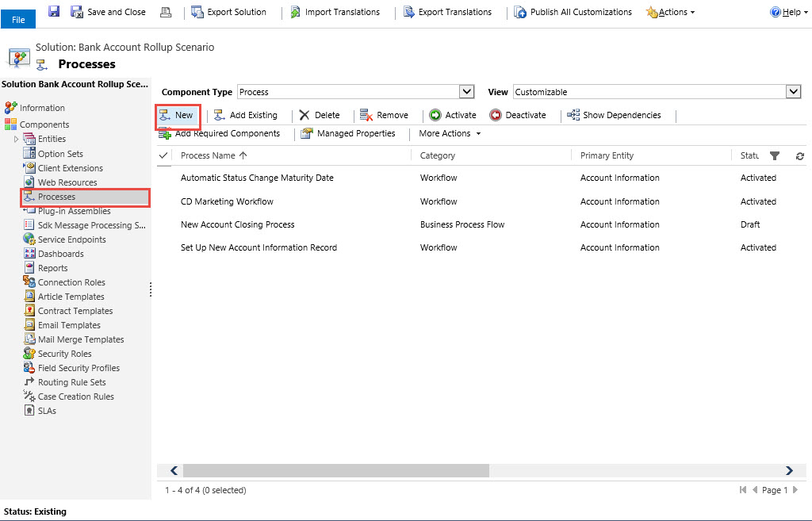This screenshot has height=521, width=812.
Task: Open the Component Type dropdown
Action: [466, 92]
